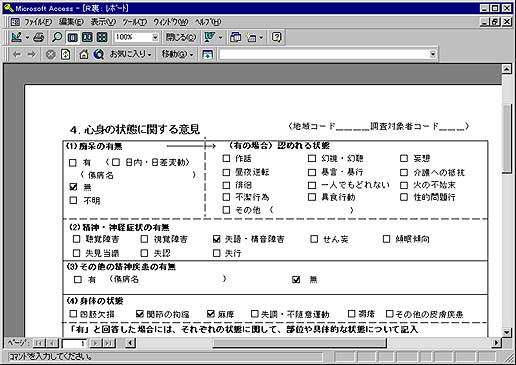The height and width of the screenshot is (365, 516).
Task: Click the Office Links icon
Action: pyautogui.click(x=209, y=37)
